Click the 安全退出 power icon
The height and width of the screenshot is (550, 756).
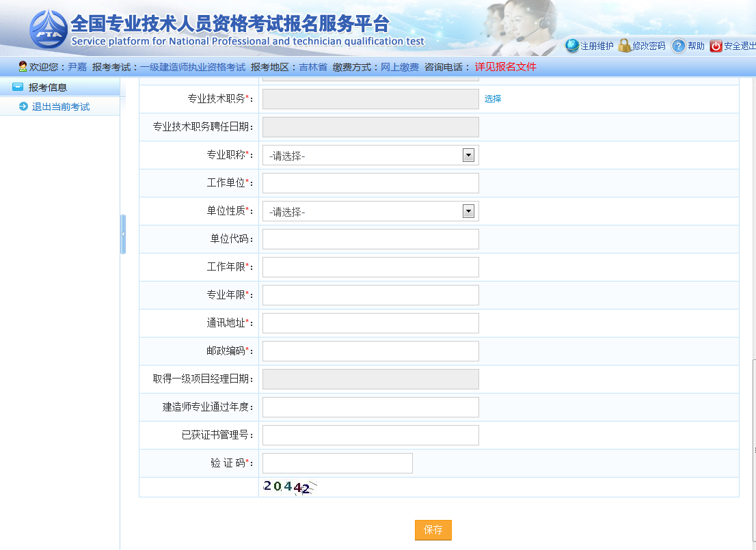[716, 46]
